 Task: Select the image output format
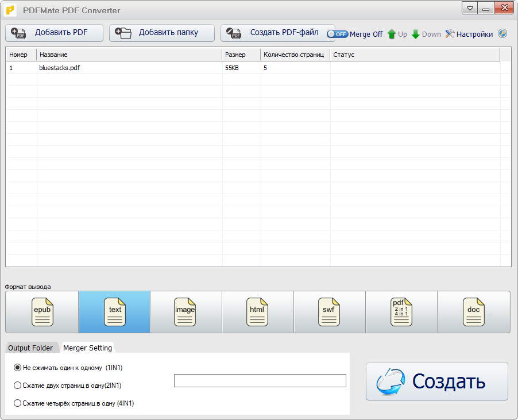coord(186,312)
